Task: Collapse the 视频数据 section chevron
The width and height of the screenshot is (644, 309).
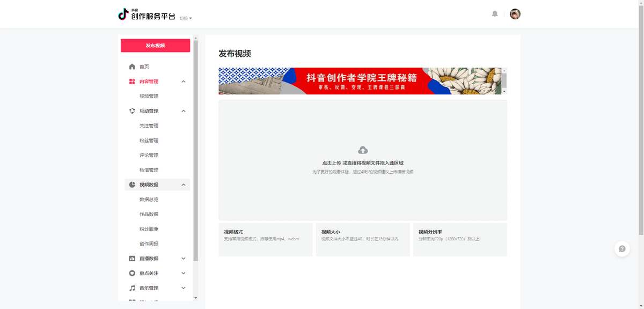Action: (184, 185)
